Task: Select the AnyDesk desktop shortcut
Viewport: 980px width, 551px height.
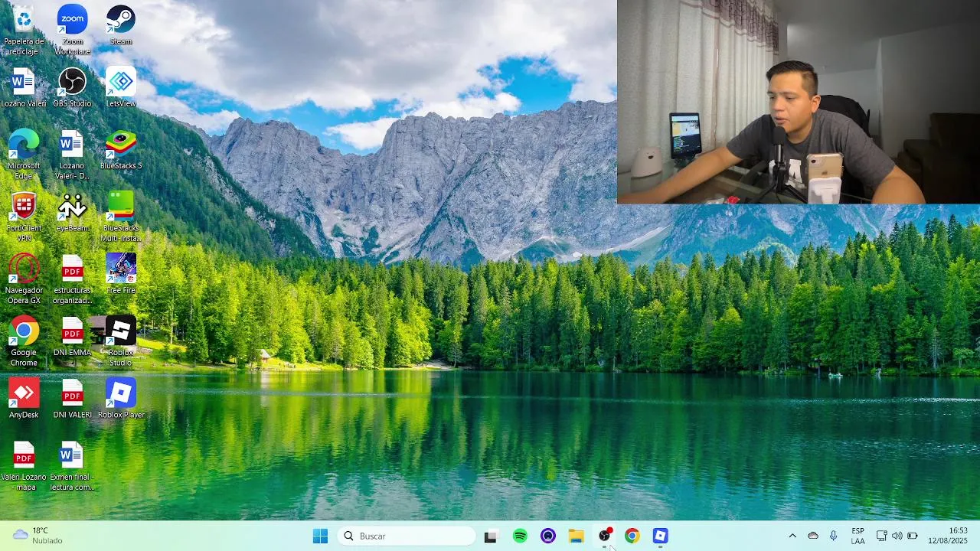Action: (x=24, y=399)
